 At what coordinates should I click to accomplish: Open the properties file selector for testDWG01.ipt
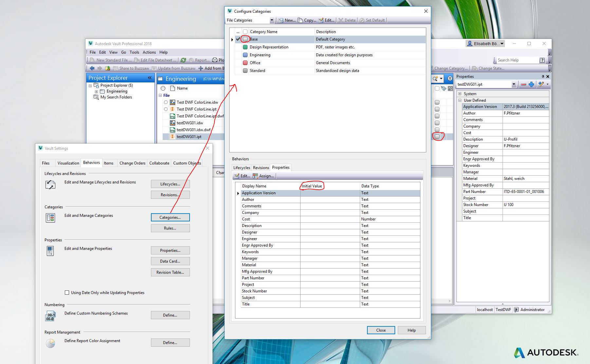[x=514, y=84]
